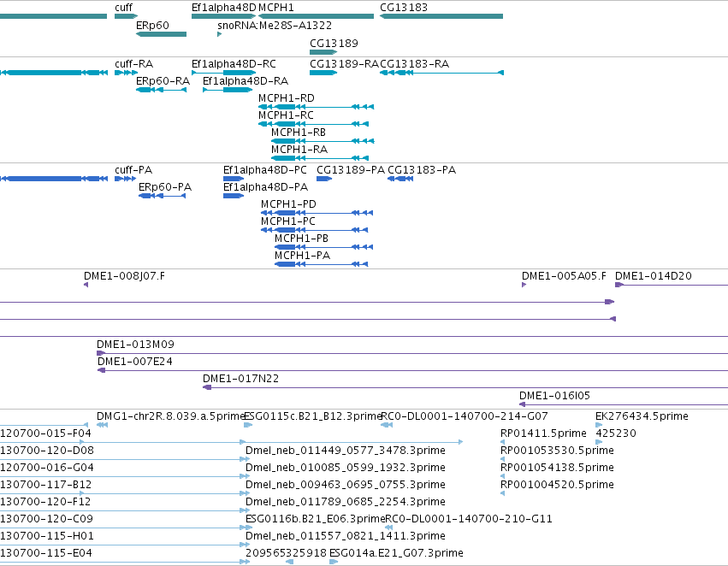This screenshot has height=566, width=728.
Task: Click MCPH1-RC transcript label
Action: pos(286,115)
